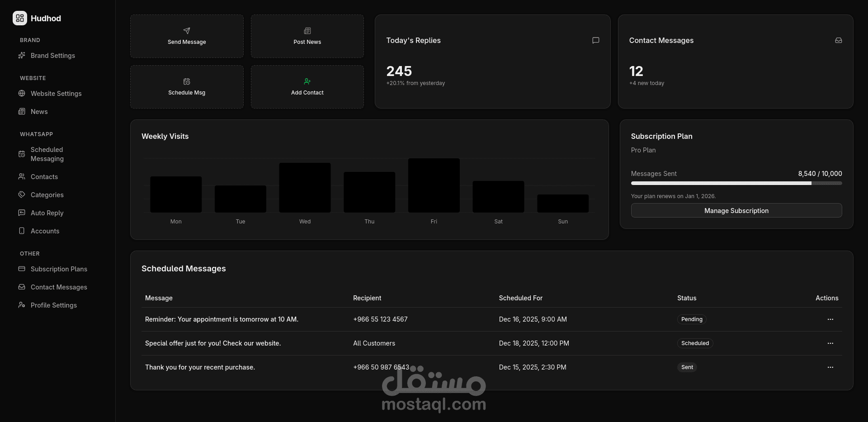Click the Pending status badge
Viewport: 868px width, 422px height.
pyautogui.click(x=692, y=319)
